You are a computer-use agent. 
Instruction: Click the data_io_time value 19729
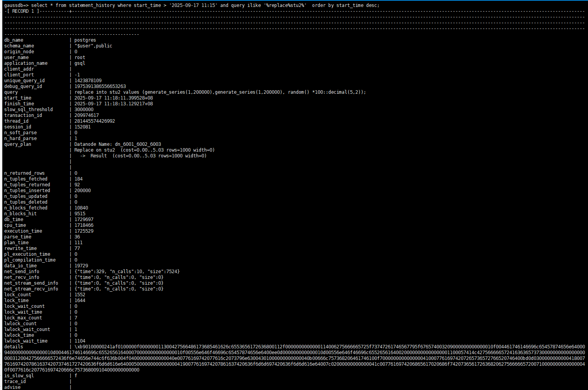pyautogui.click(x=81, y=266)
